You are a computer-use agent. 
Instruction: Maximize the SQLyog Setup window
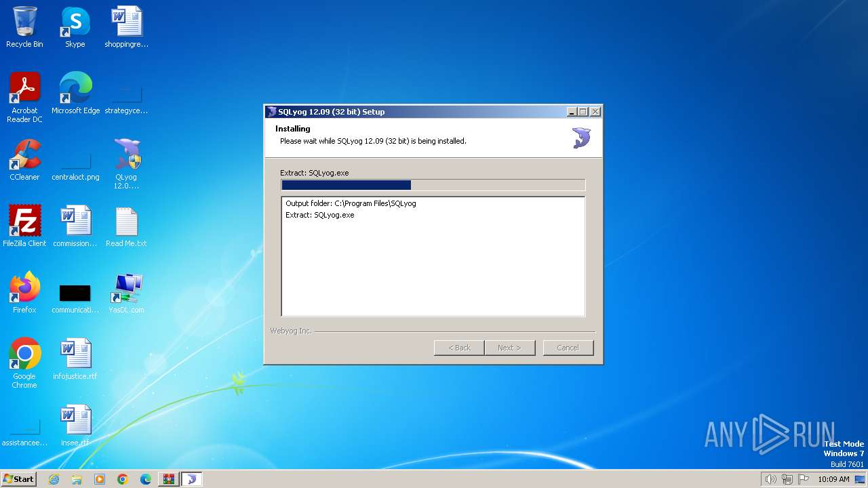coord(583,112)
